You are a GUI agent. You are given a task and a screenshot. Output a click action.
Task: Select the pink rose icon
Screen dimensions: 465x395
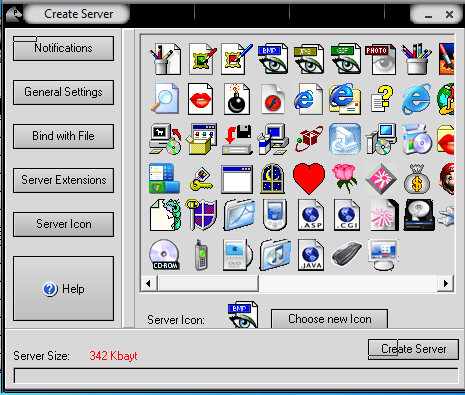click(345, 179)
